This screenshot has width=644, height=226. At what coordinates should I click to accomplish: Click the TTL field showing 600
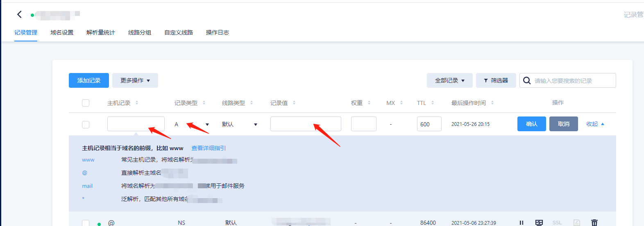(429, 124)
